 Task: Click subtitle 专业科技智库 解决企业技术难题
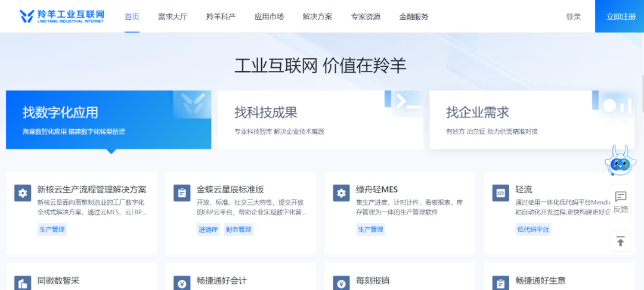pyautogui.click(x=279, y=132)
